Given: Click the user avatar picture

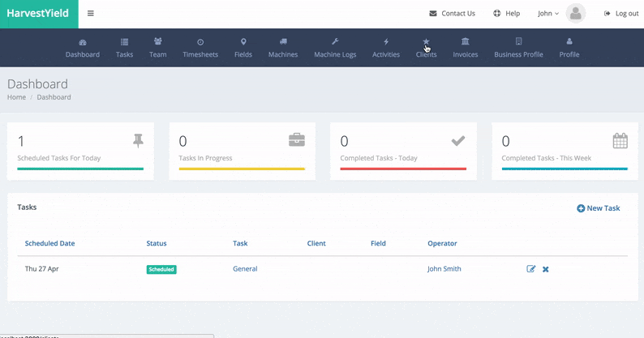Looking at the screenshot, I should click(x=576, y=13).
